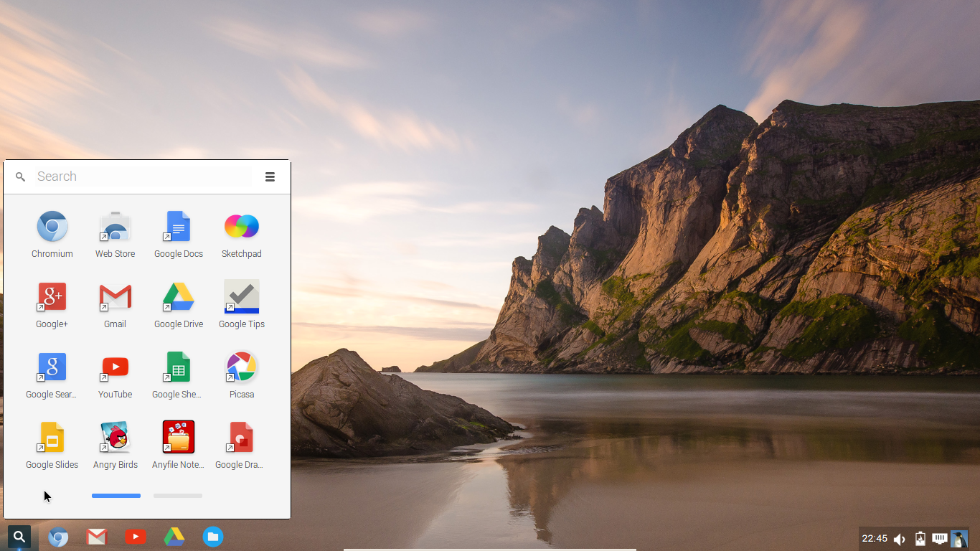Open the Files app from the shelf
980x551 pixels.
[212, 537]
